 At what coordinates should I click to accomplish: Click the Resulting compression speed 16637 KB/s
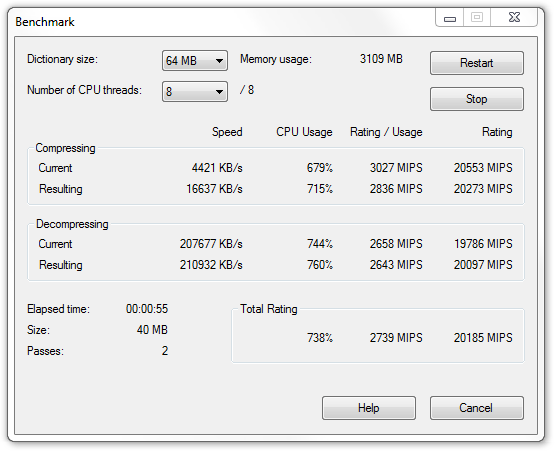coord(214,189)
